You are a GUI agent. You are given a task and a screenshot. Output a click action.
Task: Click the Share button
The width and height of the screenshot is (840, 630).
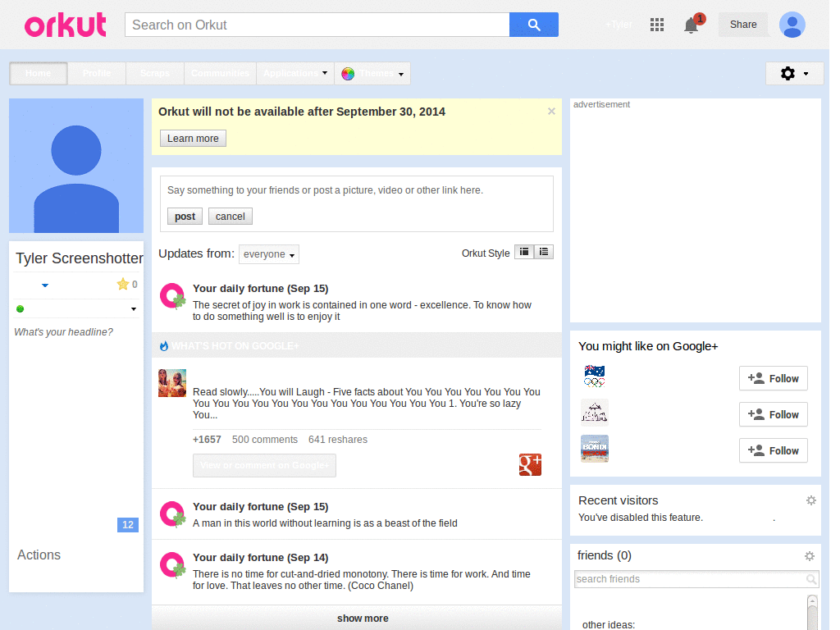pos(743,25)
